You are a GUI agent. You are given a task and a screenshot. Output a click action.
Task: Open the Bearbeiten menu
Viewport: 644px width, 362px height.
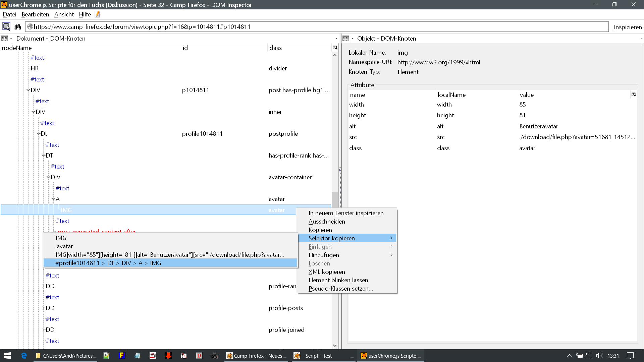click(x=35, y=14)
